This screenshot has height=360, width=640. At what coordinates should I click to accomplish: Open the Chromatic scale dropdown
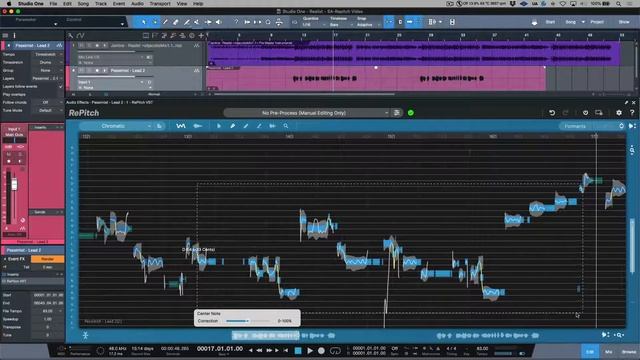[x=117, y=126]
